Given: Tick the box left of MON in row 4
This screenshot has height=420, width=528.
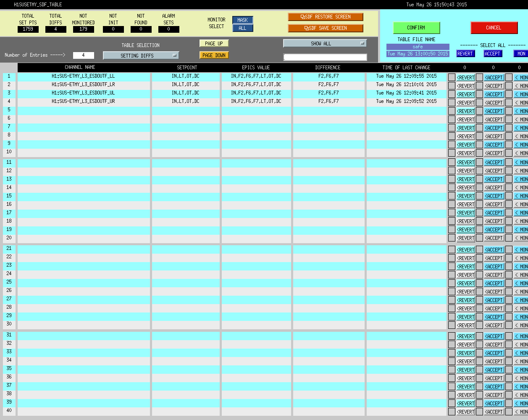Looking at the screenshot, I should point(509,102).
